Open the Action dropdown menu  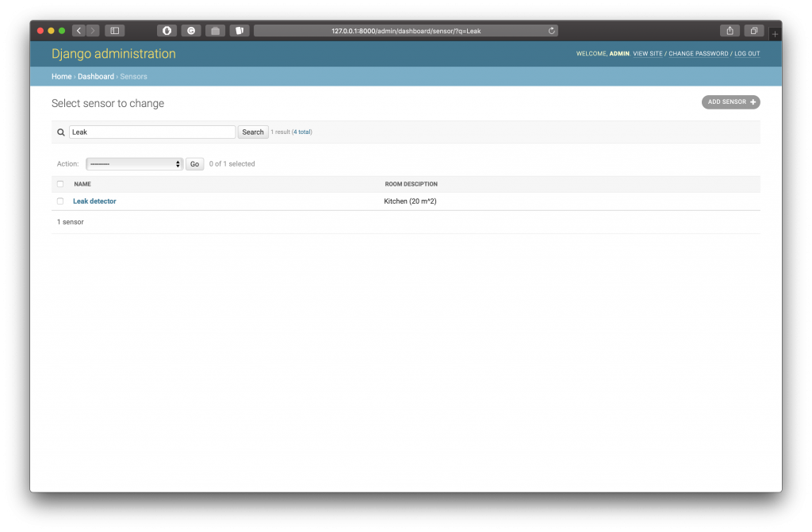click(x=134, y=163)
